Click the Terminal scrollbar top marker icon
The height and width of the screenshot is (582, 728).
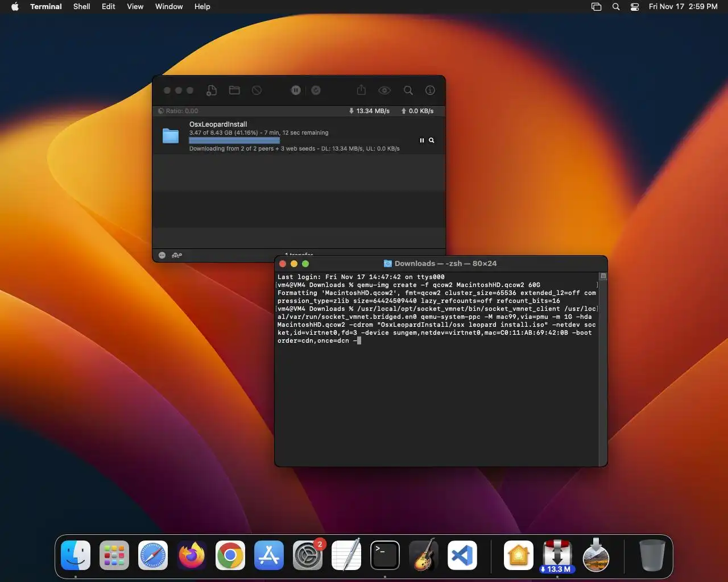click(x=603, y=276)
